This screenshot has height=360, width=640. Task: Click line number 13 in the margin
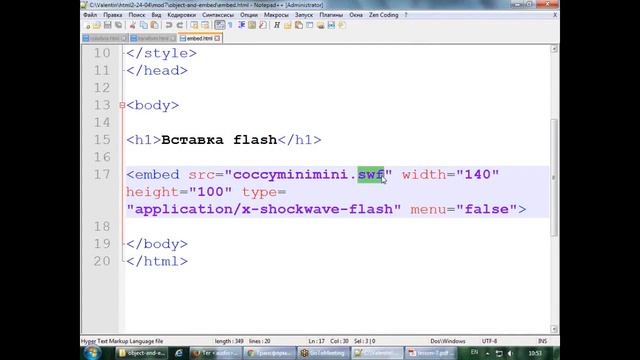102,105
